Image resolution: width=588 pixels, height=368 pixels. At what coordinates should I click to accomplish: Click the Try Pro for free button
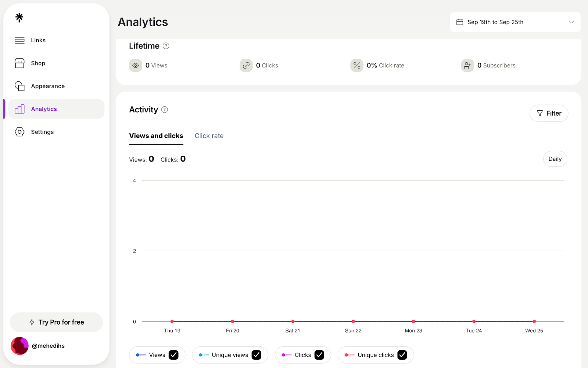[x=56, y=322]
